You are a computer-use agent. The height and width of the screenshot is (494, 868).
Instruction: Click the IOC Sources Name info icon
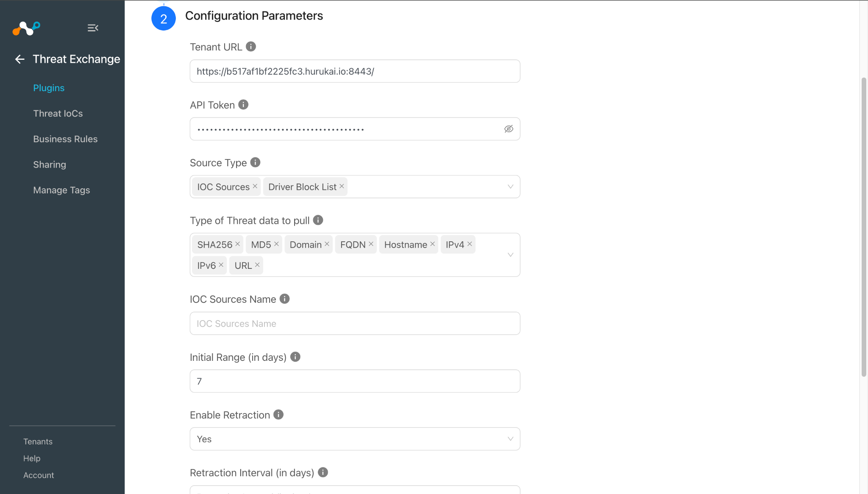[x=285, y=299]
